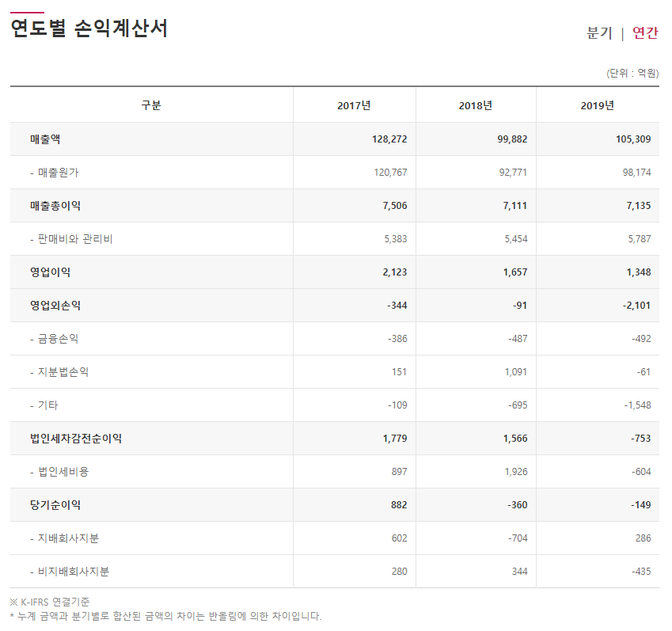Select the 판매비와 관리비 row label
Image resolution: width=672 pixels, height=631 pixels.
(71, 239)
